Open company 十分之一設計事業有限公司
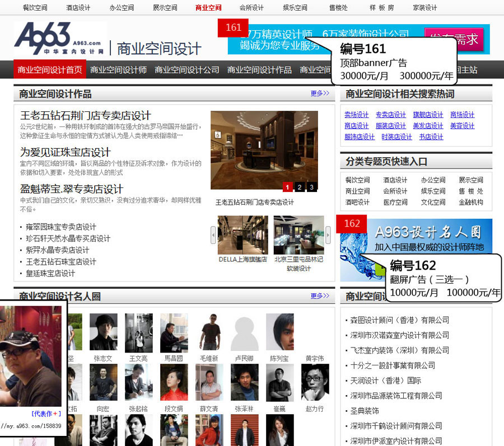 pyautogui.click(x=393, y=365)
